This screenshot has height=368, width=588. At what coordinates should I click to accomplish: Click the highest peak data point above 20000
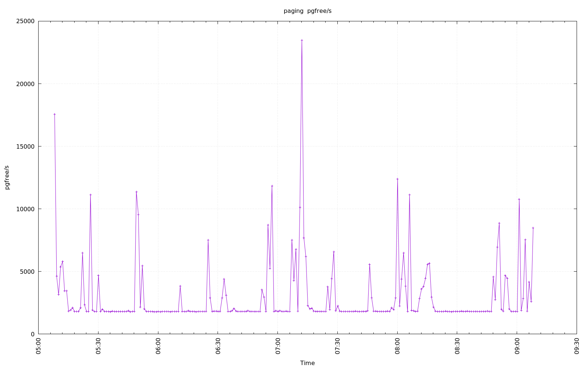click(302, 40)
